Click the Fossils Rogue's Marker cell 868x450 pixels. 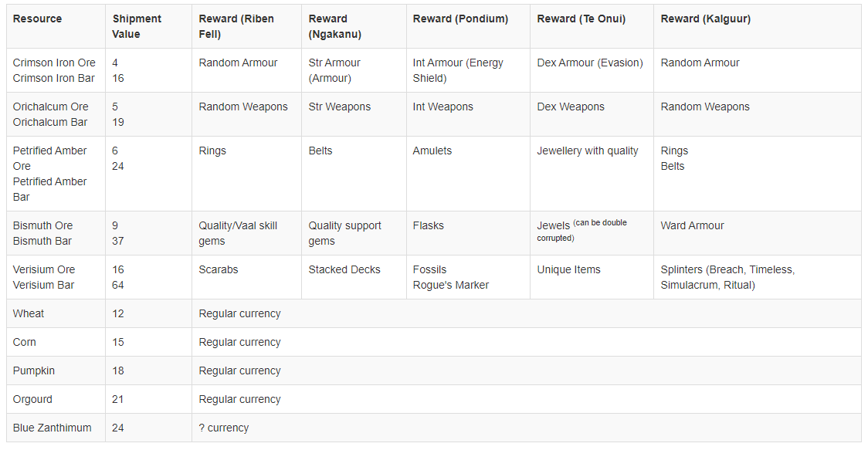(x=468, y=277)
